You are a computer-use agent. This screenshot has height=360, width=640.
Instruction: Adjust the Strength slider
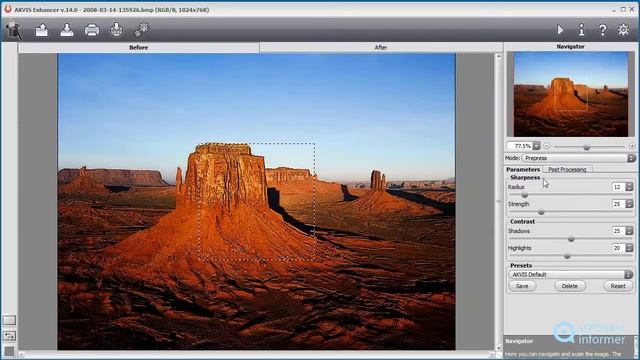[541, 212]
